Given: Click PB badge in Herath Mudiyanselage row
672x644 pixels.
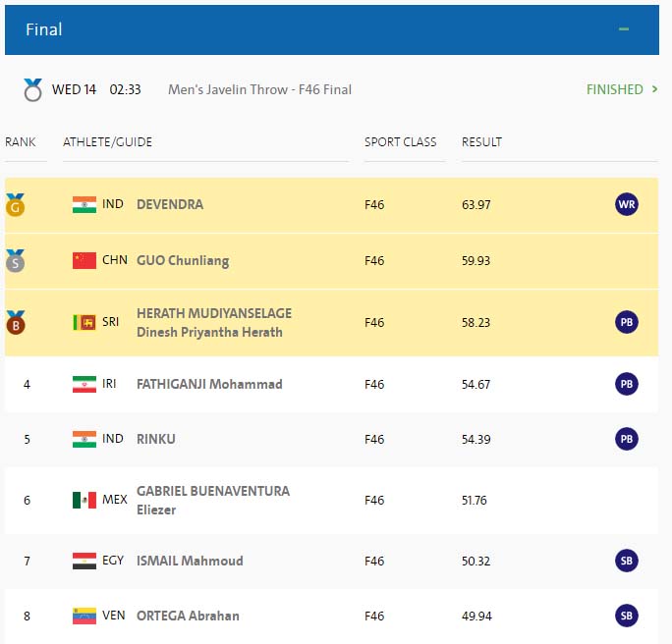Looking at the screenshot, I should 626,322.
